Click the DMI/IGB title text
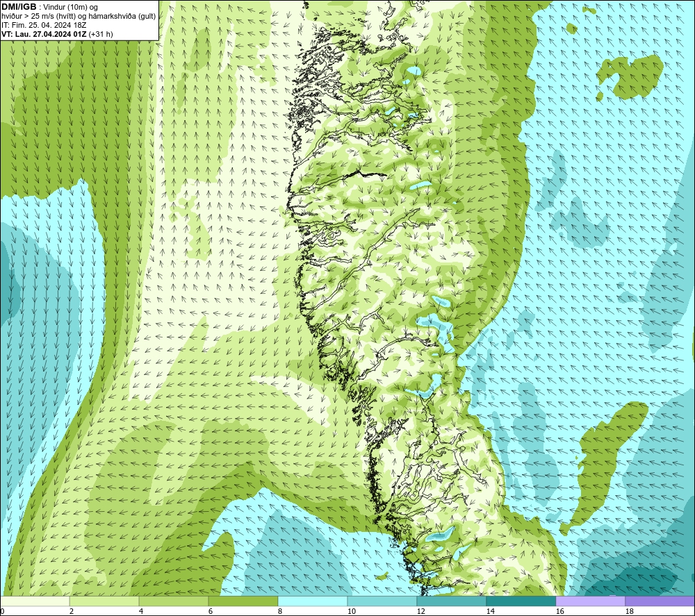The image size is (695, 616). tap(19, 7)
